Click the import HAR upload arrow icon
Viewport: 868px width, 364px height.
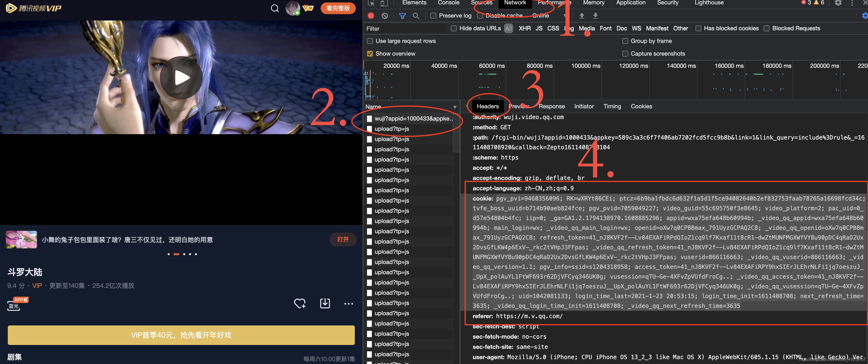click(582, 16)
